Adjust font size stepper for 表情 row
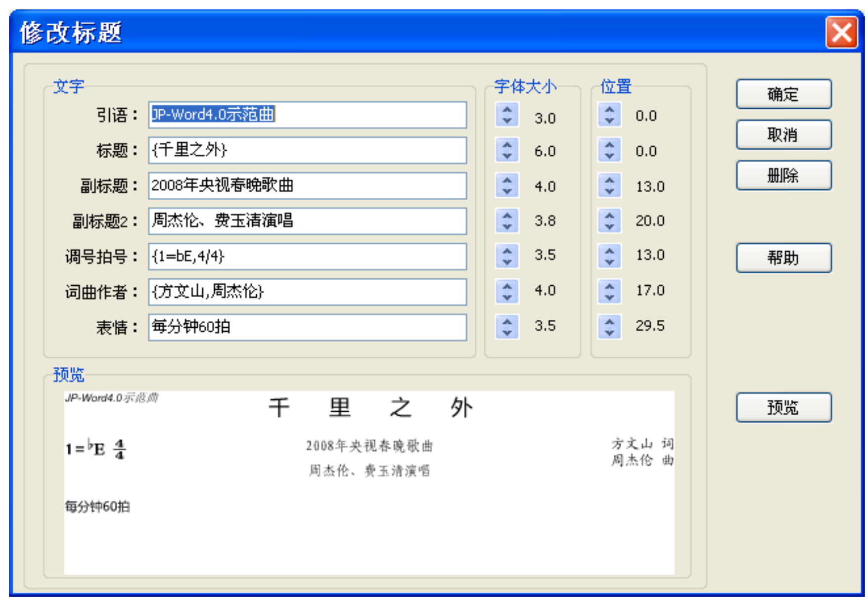Screen dimensions: 868x606 pos(507,327)
